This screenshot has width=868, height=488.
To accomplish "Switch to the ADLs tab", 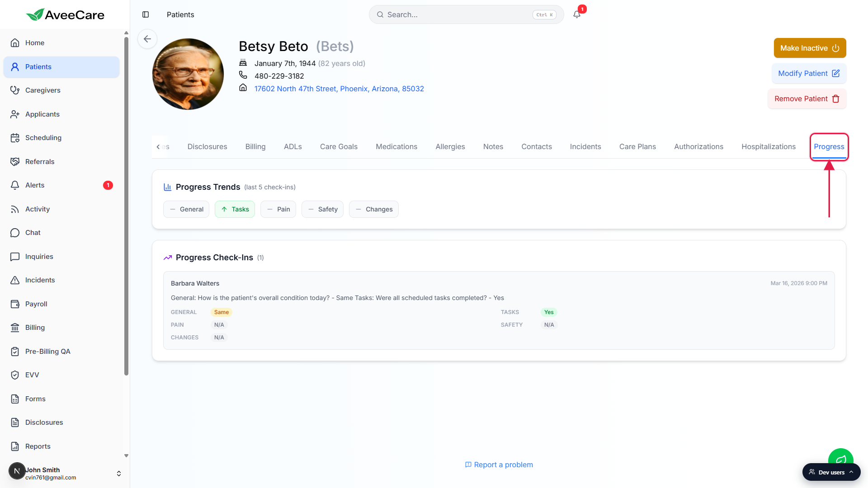I will [x=293, y=146].
